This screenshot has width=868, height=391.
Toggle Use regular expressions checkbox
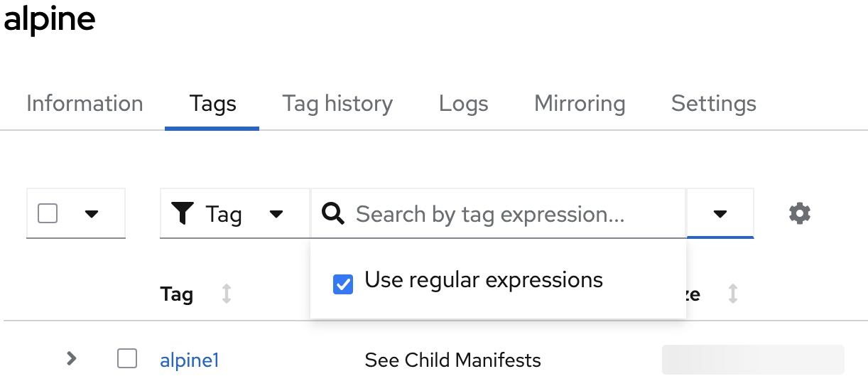click(343, 284)
